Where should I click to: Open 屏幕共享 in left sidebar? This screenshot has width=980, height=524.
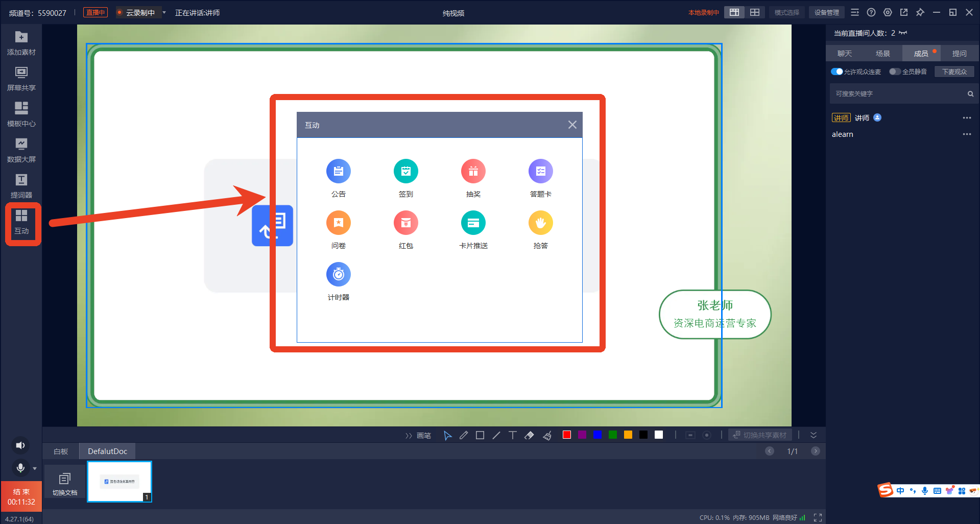coord(21,79)
